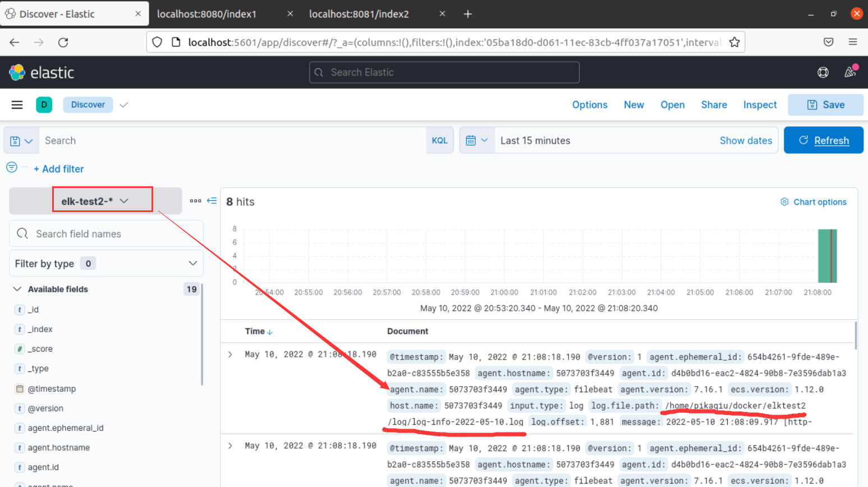The image size is (868, 487).
Task: Click the Elastic logo home icon
Action: click(x=17, y=72)
